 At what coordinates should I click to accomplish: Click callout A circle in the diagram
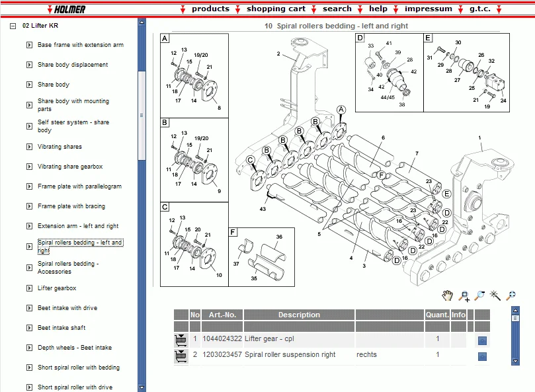coord(341,110)
